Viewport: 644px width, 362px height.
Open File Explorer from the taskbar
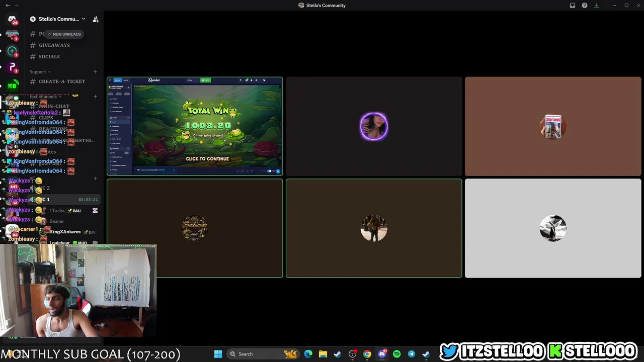323,354
